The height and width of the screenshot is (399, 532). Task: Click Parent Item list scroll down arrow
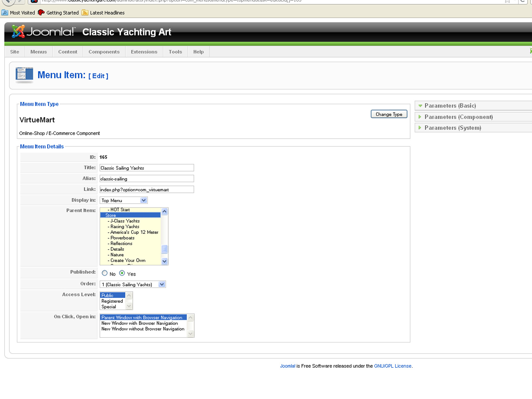click(x=164, y=261)
